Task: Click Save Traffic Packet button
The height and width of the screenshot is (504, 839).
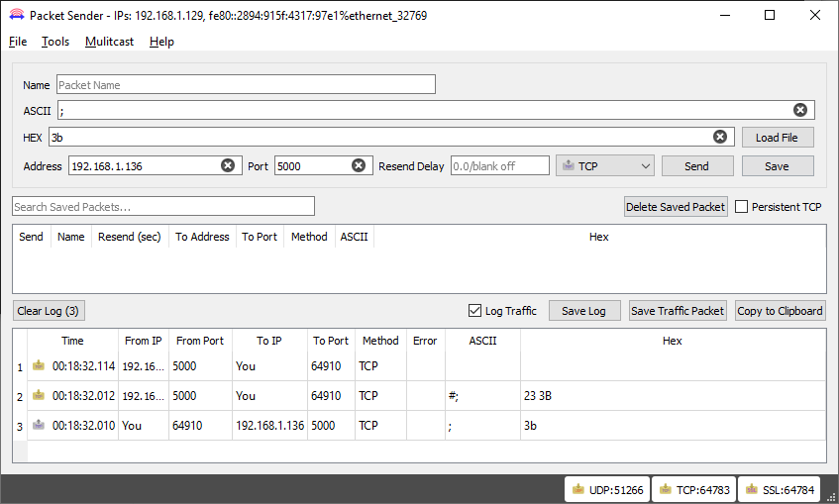Action: pyautogui.click(x=678, y=311)
